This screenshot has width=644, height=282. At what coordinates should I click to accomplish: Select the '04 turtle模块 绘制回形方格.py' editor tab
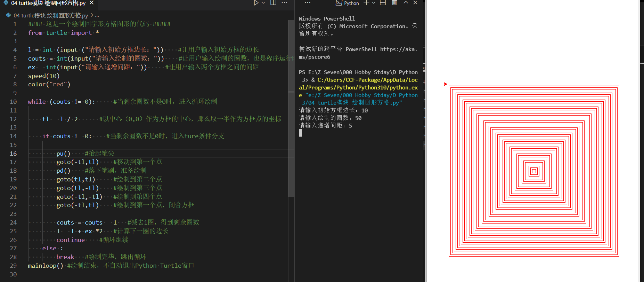coord(49,3)
